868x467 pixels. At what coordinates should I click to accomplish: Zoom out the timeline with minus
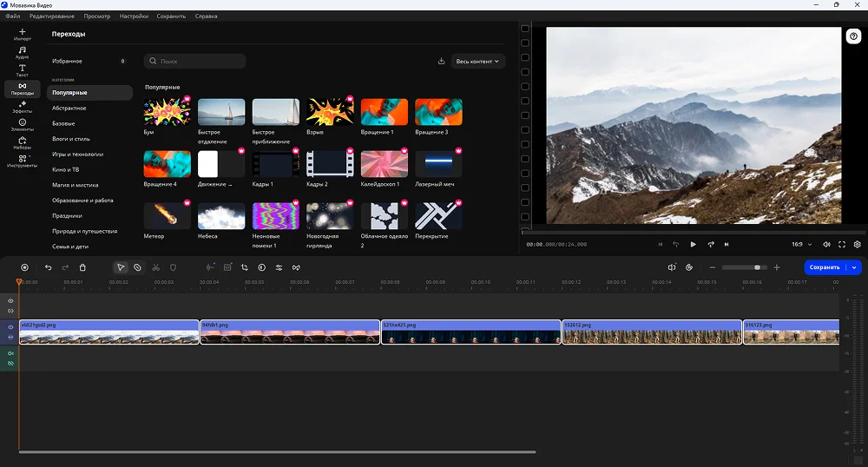pos(713,267)
